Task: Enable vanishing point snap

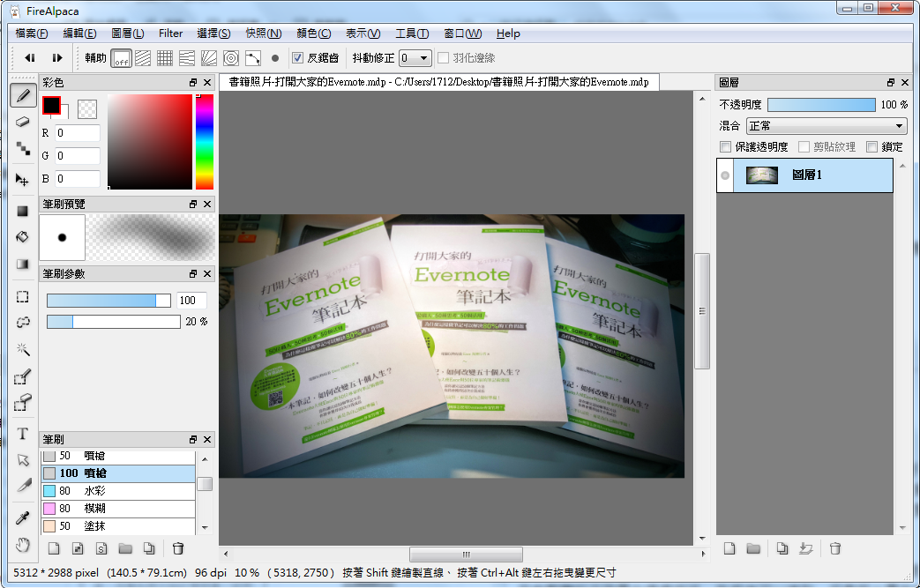Action: click(x=187, y=58)
